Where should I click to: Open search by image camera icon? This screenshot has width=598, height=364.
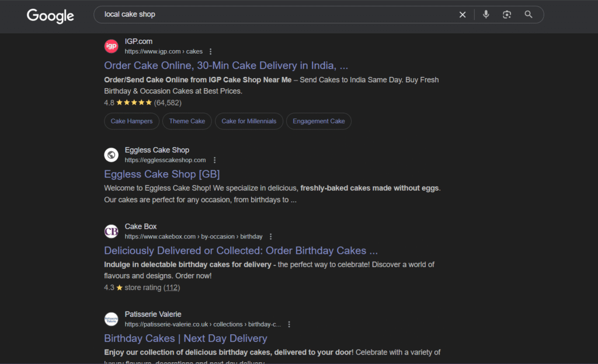[x=507, y=15]
